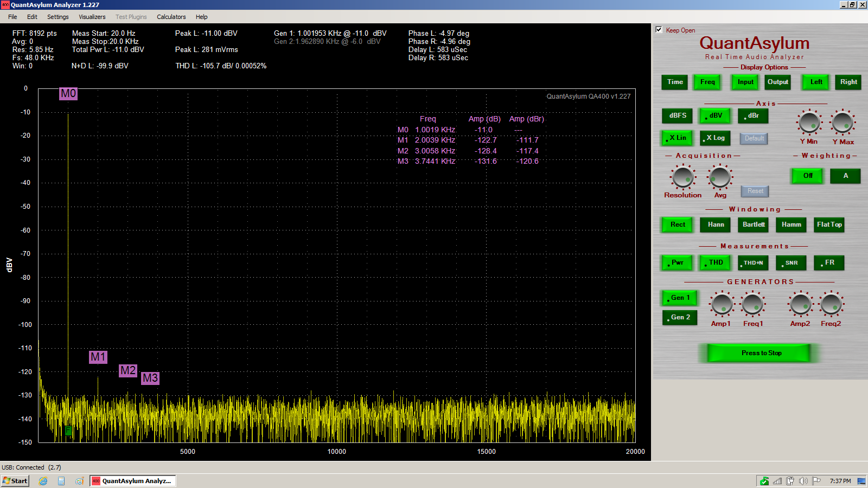Open the Calculators menu
The height and width of the screenshot is (488, 868).
click(171, 17)
